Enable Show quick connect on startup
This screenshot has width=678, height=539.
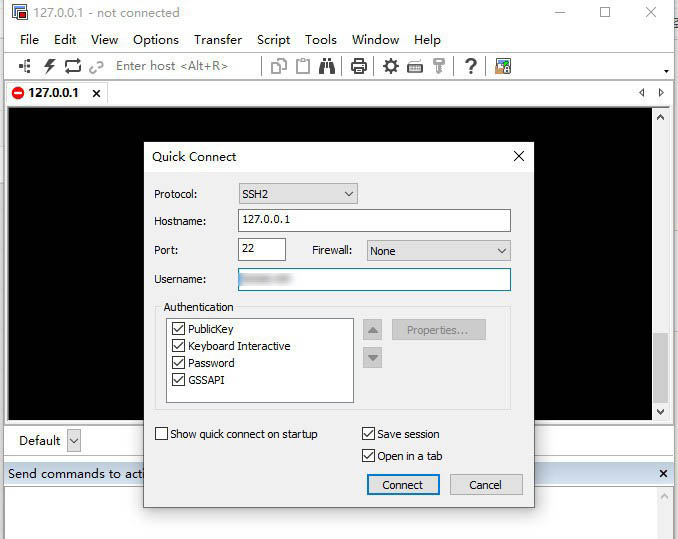coord(161,434)
